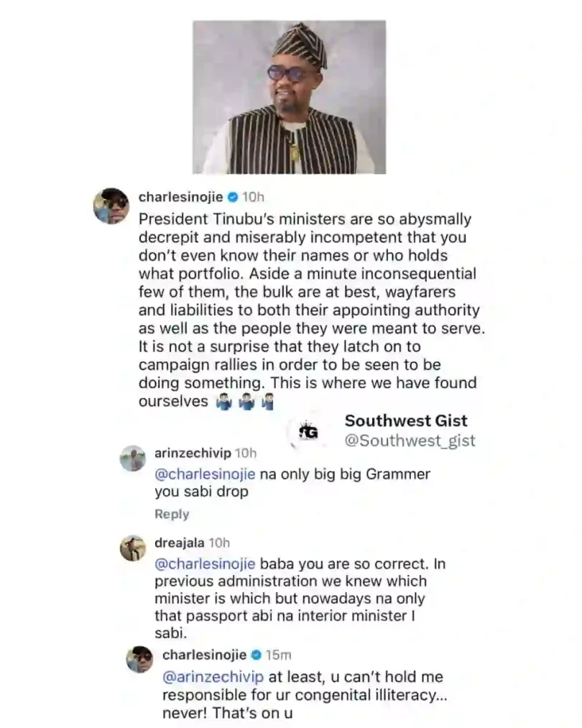Open dreajala's username link
Image resolution: width=582 pixels, height=728 pixels.
[179, 543]
